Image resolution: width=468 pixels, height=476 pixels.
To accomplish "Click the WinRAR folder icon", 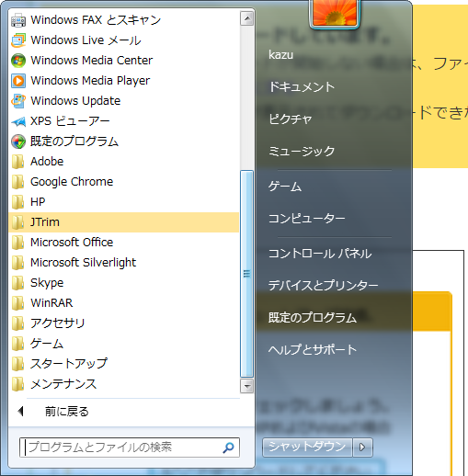I will [x=18, y=303].
